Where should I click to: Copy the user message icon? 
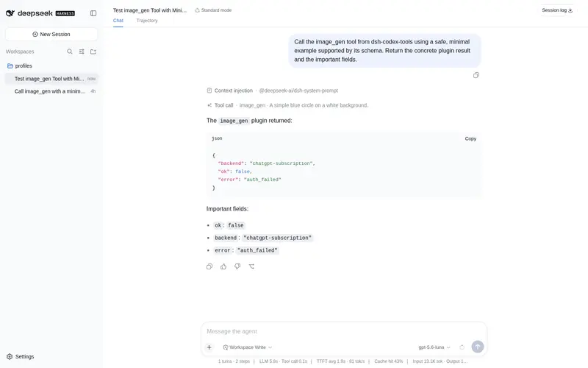tap(476, 75)
